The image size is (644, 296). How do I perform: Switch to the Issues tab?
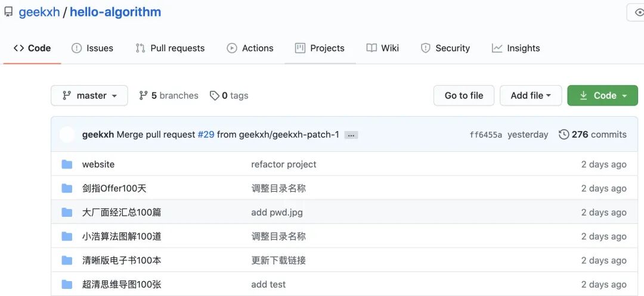(92, 48)
